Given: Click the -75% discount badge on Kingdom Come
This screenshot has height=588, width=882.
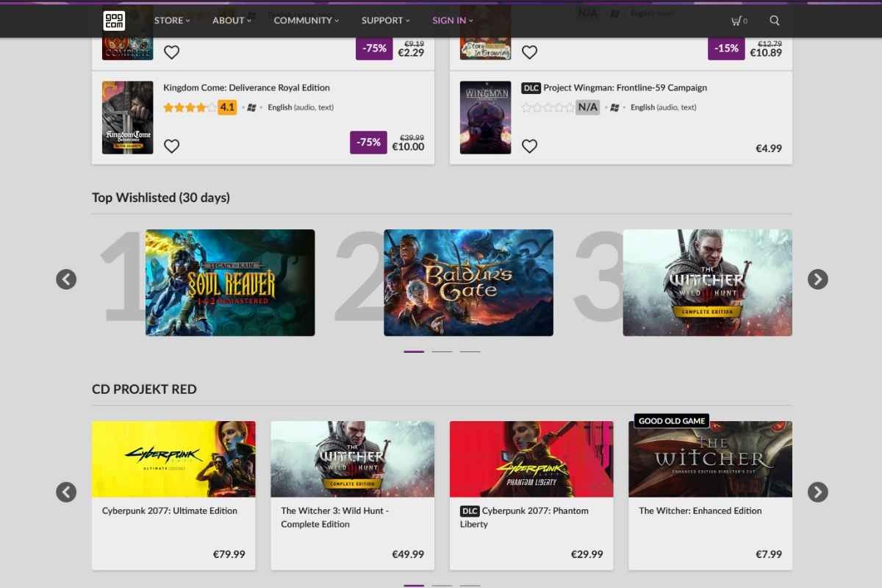Looking at the screenshot, I should [368, 143].
